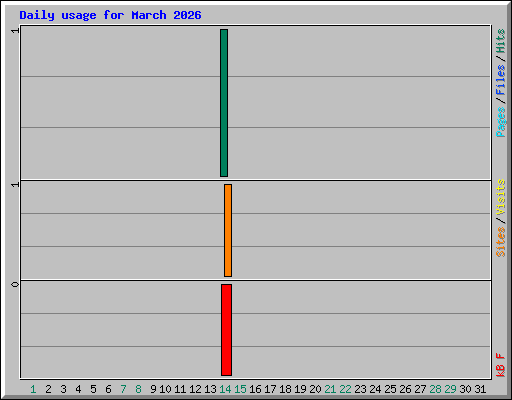Image resolution: width=512 pixels, height=400 pixels.
Task: Click the orange Sites bar for day 14
Action: tap(228, 230)
